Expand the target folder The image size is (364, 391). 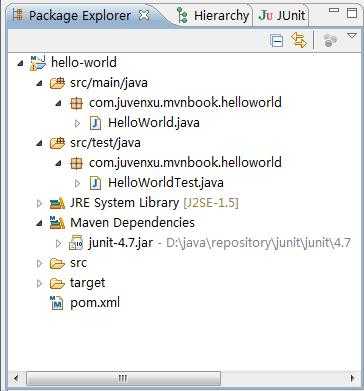[39, 283]
